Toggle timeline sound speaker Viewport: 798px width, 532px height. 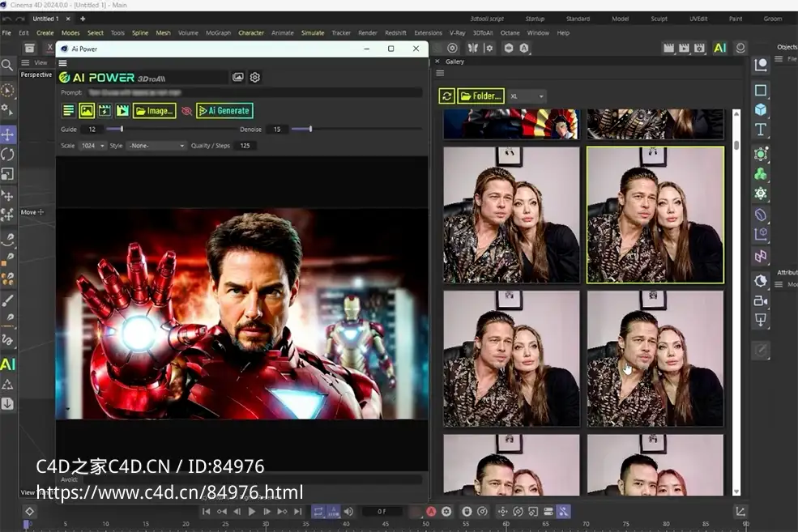(x=348, y=512)
